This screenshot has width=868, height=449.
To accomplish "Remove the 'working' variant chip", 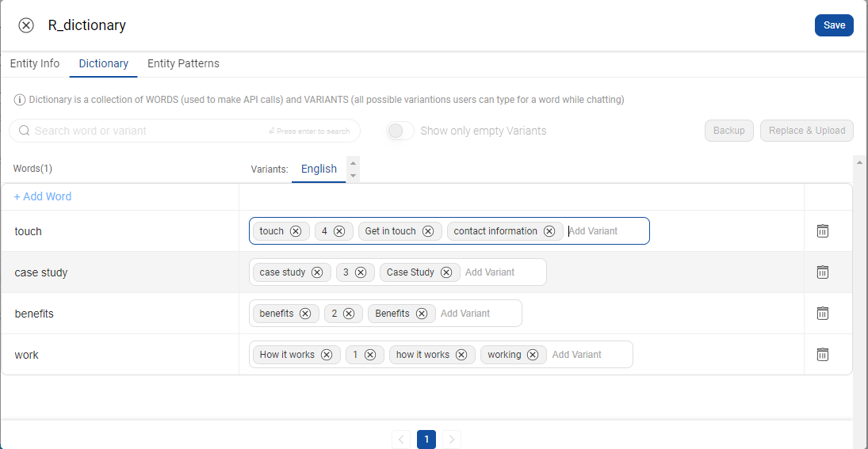I will click(533, 355).
